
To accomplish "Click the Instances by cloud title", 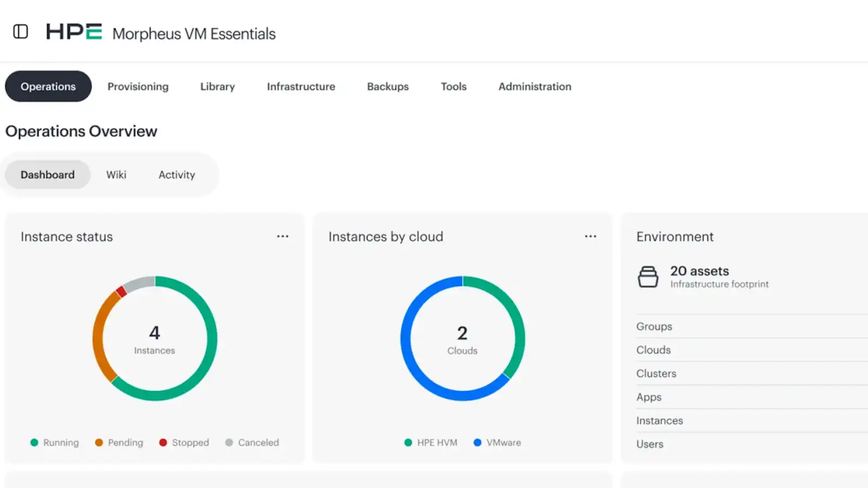I will (386, 237).
